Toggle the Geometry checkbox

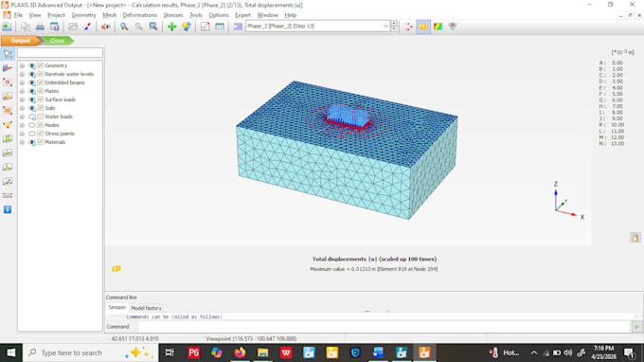click(x=40, y=65)
